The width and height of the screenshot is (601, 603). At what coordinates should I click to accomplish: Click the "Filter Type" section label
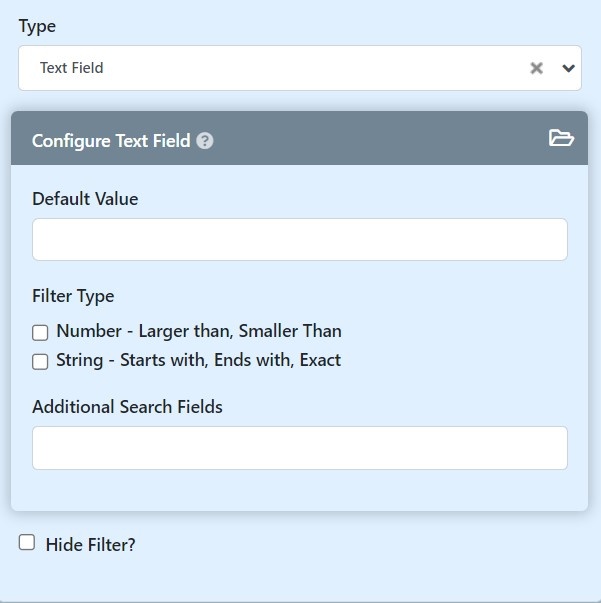point(73,296)
